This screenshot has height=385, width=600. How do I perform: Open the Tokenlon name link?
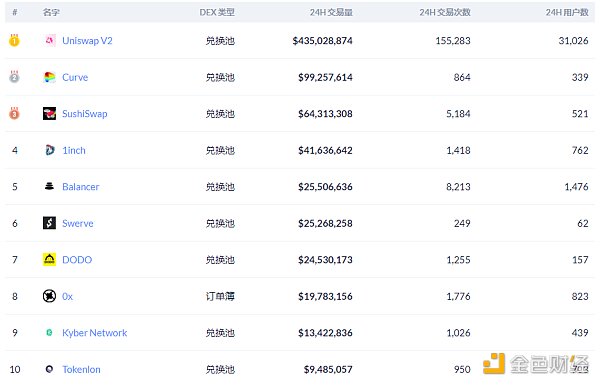coord(82,369)
